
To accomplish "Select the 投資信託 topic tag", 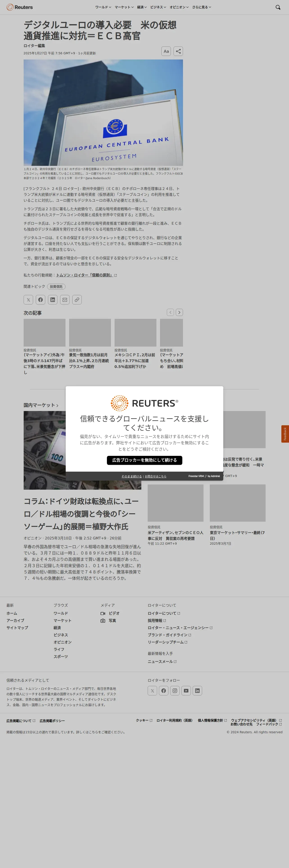I will [56, 286].
